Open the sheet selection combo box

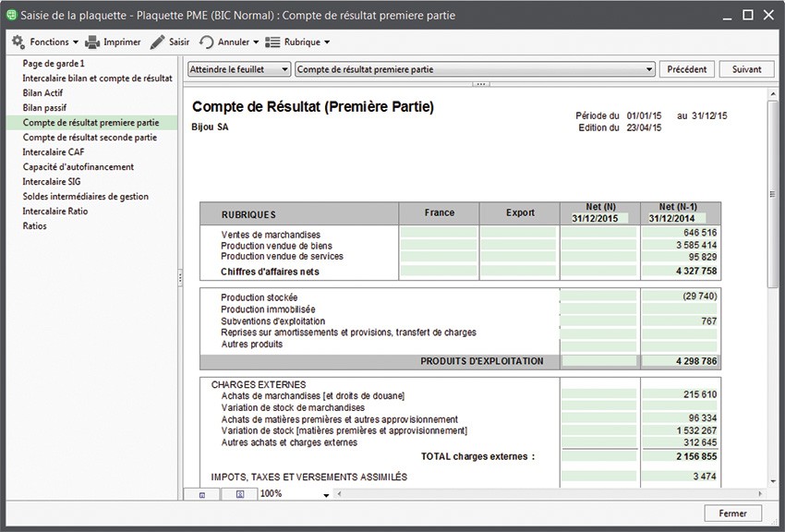click(x=475, y=69)
